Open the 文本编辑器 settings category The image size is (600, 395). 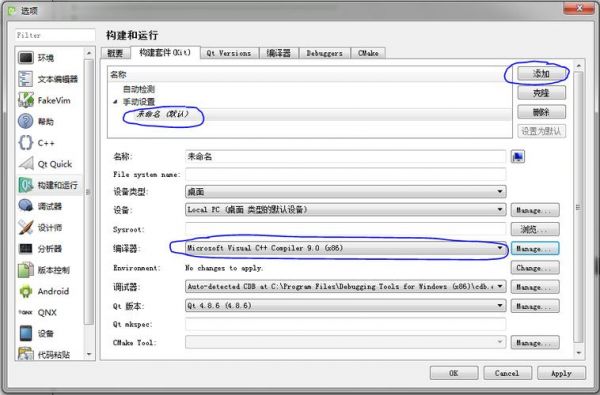tap(48, 79)
